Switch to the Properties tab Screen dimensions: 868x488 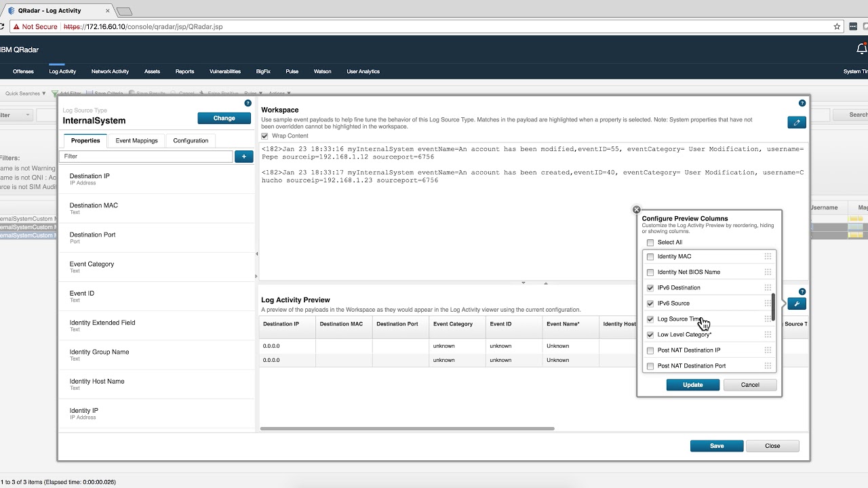pyautogui.click(x=85, y=140)
